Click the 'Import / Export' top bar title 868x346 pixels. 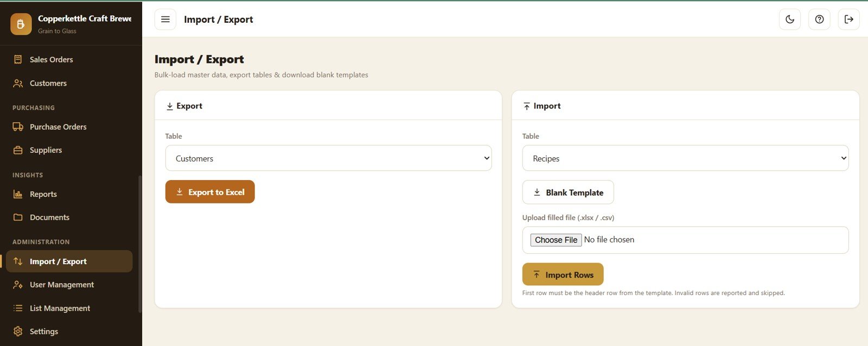219,20
